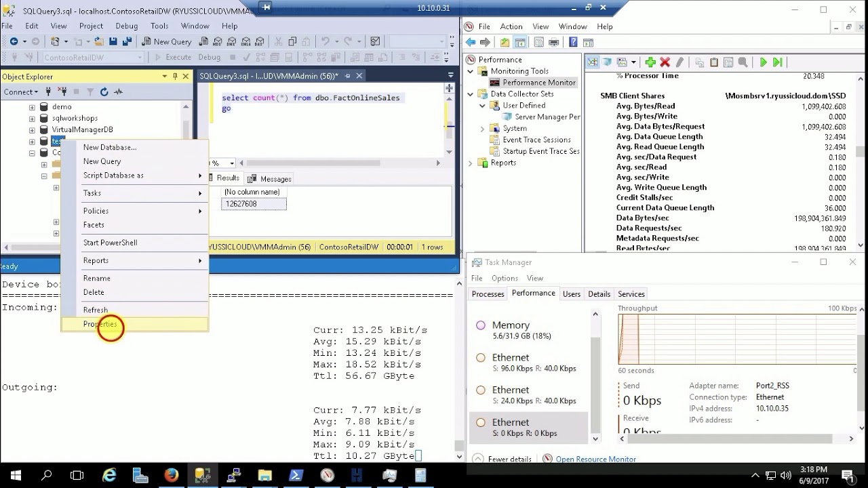
Task: Collapse the Monitoring Tools node
Action: tap(471, 71)
